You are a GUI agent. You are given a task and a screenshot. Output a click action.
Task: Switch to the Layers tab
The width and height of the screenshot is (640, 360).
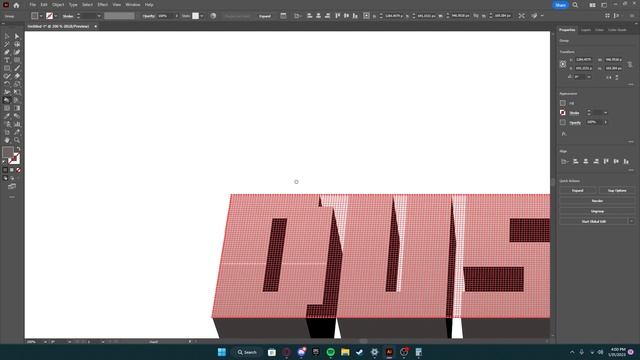pos(586,30)
